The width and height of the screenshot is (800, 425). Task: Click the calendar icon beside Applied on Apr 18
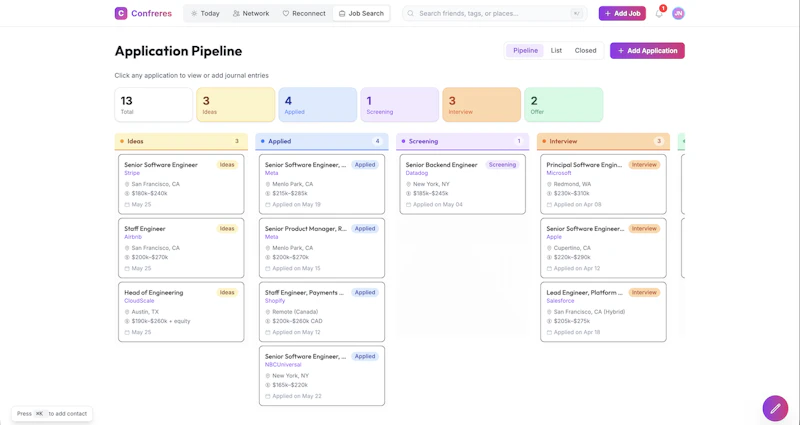coord(549,332)
